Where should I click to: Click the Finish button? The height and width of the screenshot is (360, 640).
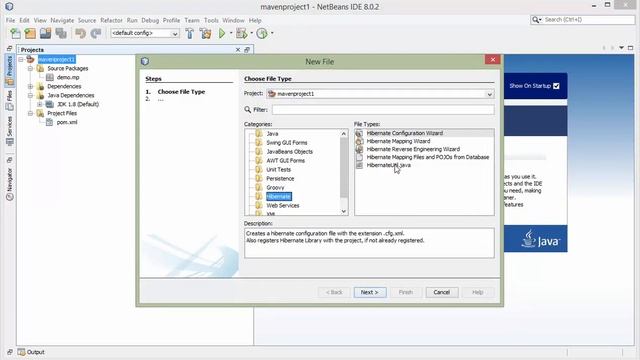click(x=406, y=292)
